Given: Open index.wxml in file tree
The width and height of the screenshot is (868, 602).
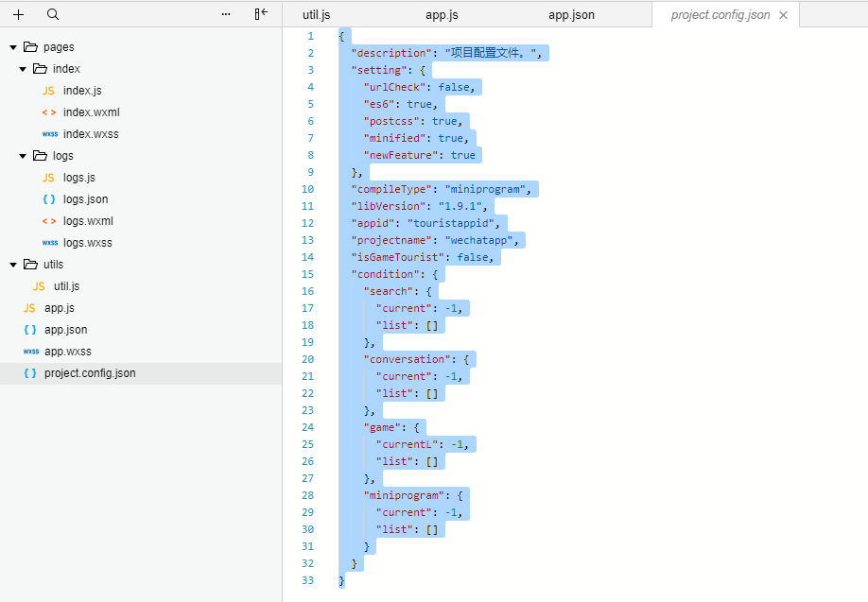Looking at the screenshot, I should coord(91,112).
